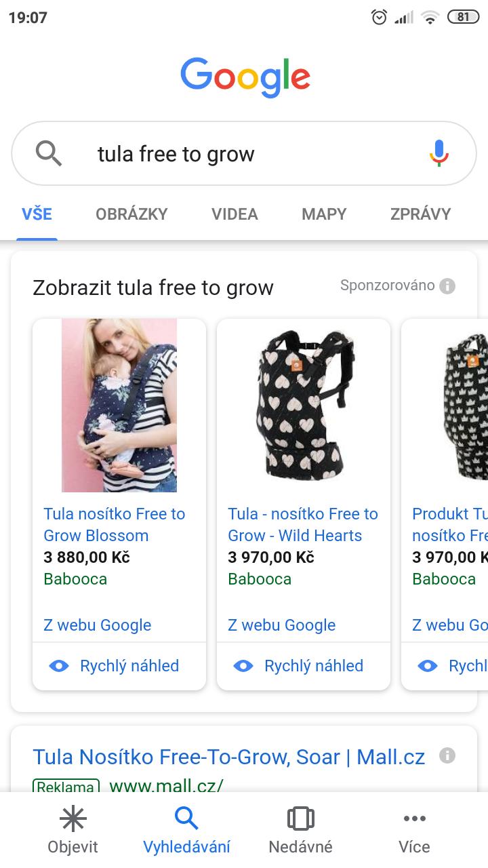Tap the microphone voice search icon

click(x=439, y=153)
